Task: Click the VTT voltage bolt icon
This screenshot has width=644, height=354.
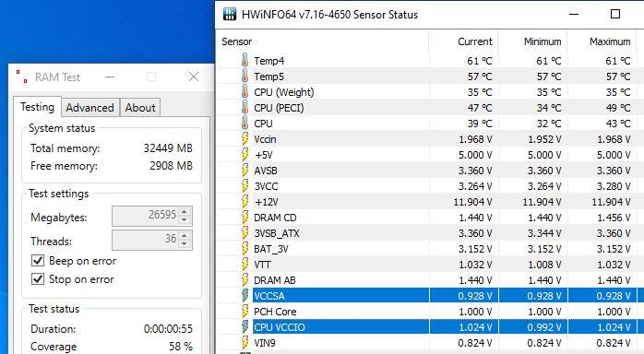Action: tap(244, 265)
